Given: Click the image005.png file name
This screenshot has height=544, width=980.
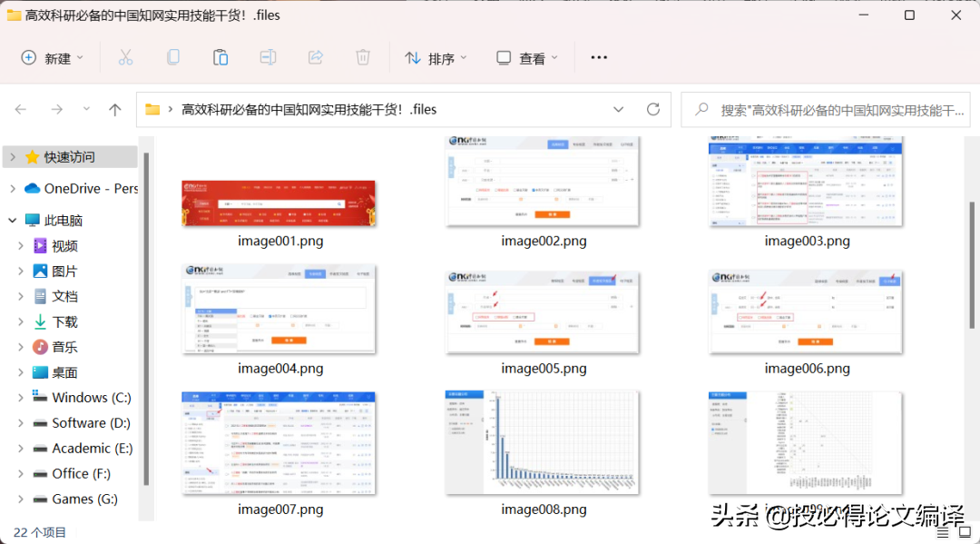Looking at the screenshot, I should 544,369.
